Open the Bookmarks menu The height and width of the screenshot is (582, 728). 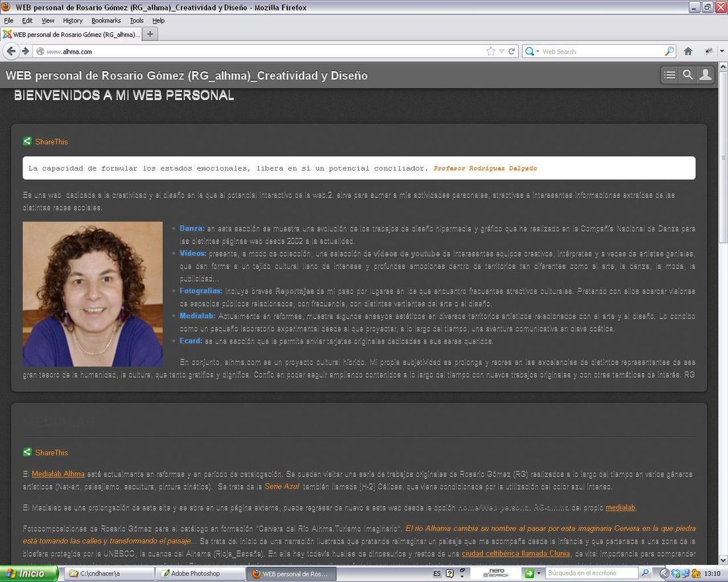pyautogui.click(x=106, y=21)
